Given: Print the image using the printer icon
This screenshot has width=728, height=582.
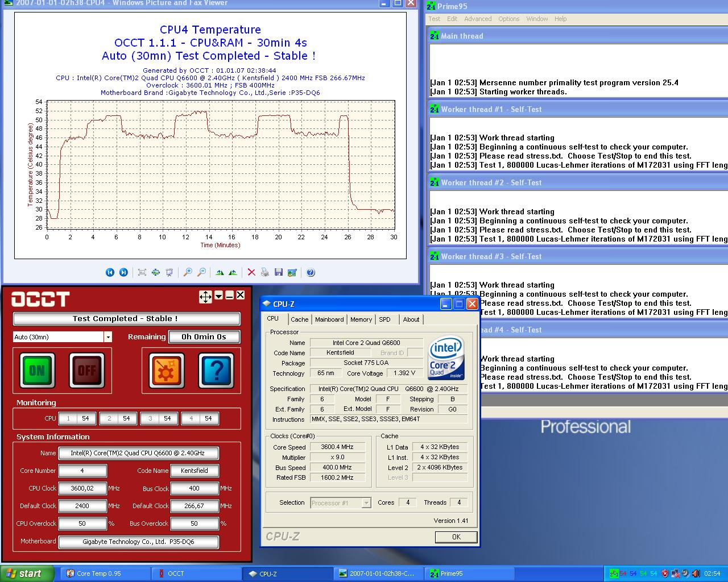Looking at the screenshot, I should tap(265, 273).
